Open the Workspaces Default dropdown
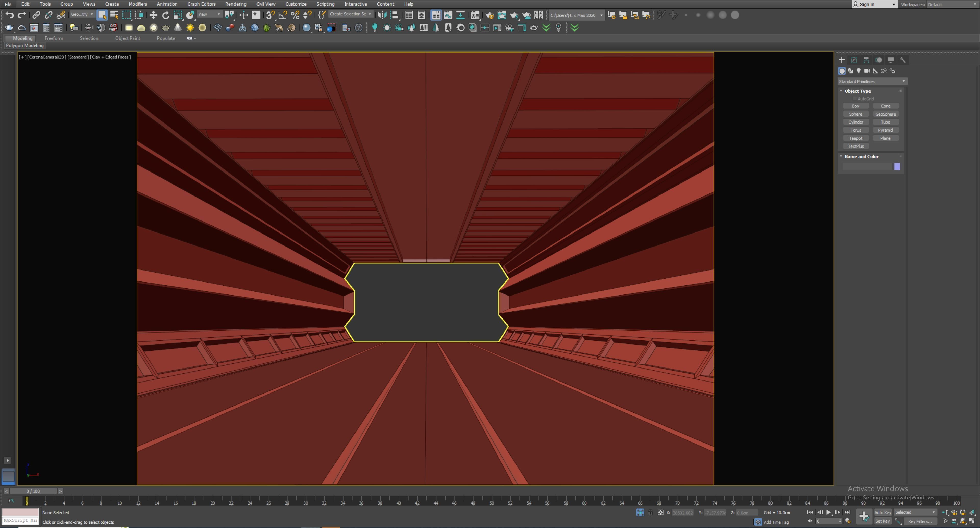This screenshot has width=980, height=528. tap(952, 4)
